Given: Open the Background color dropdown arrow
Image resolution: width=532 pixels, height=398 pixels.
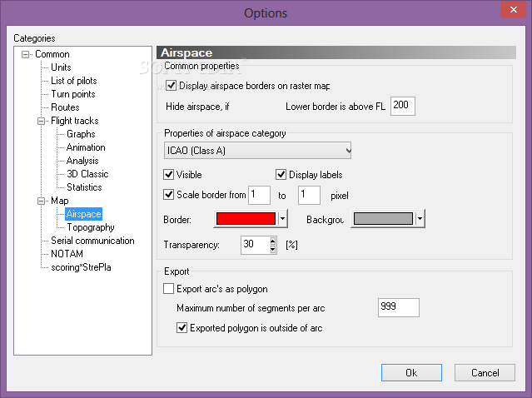Looking at the screenshot, I should tap(420, 218).
